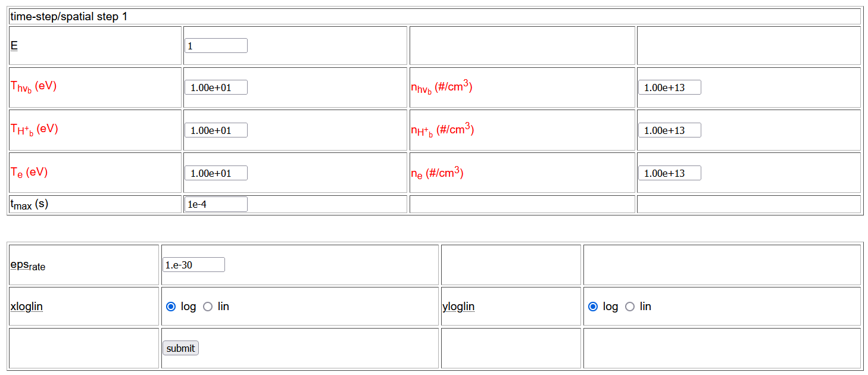Click the Te (eV) input field
Screen dimensions: 868x375
(216, 173)
